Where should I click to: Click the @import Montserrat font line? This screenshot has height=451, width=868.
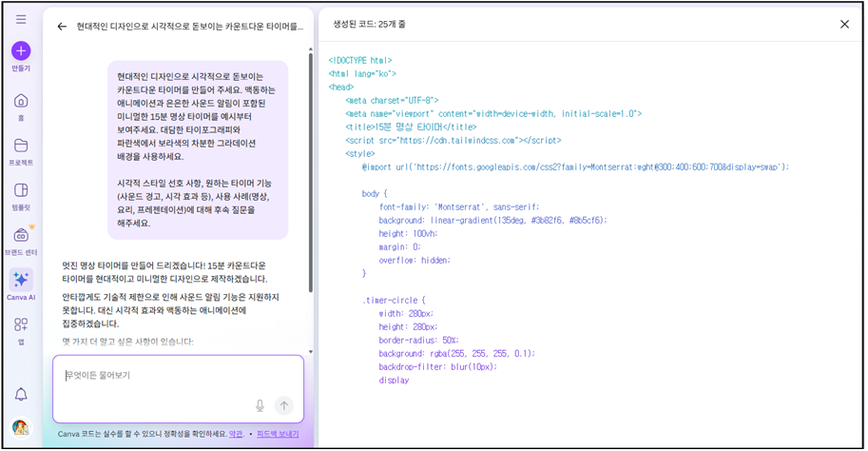[576, 167]
